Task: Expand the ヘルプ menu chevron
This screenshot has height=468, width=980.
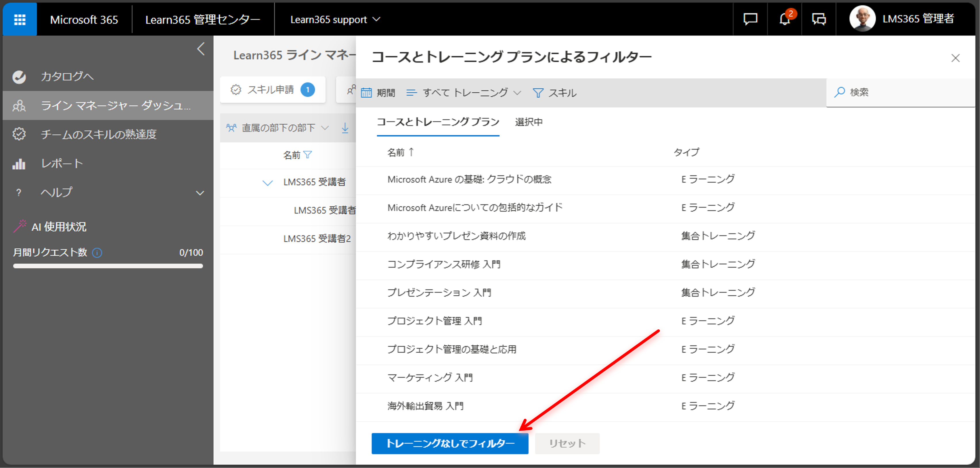Action: click(x=200, y=193)
